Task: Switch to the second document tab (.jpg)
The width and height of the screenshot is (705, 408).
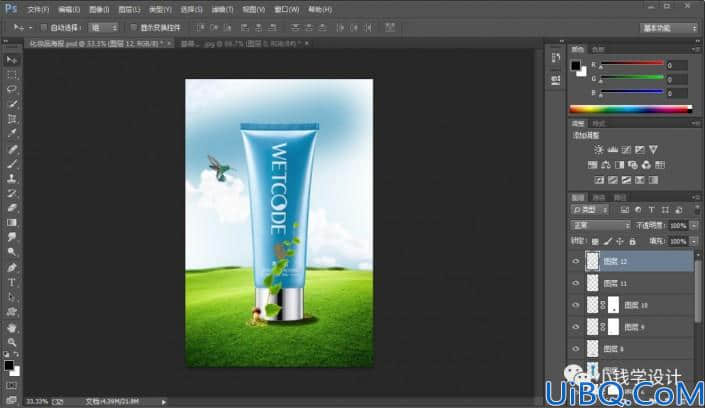Action: tap(242, 44)
